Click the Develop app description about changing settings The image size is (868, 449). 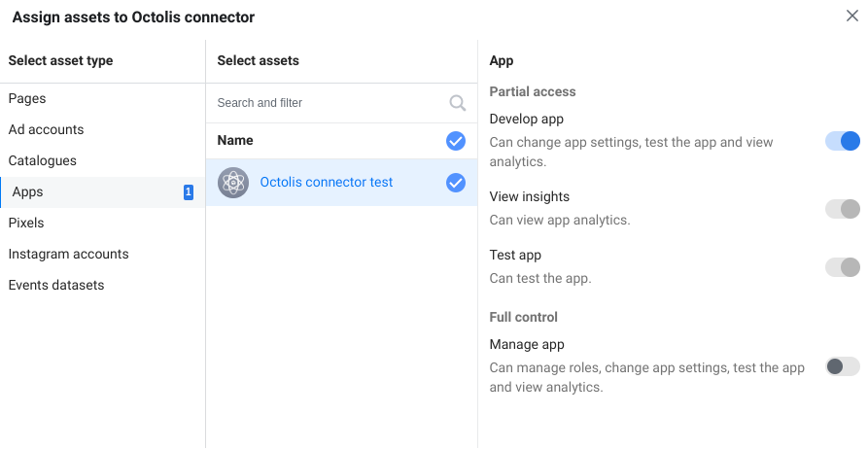point(631,153)
